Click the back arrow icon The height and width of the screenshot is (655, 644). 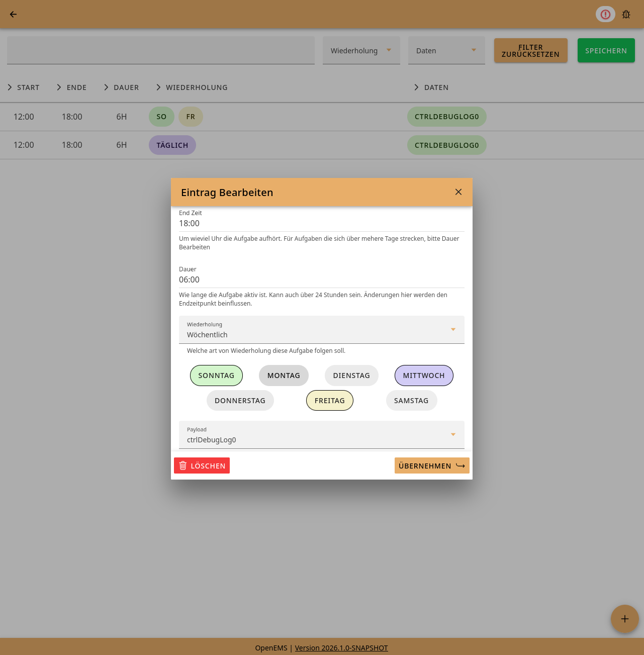pos(14,14)
